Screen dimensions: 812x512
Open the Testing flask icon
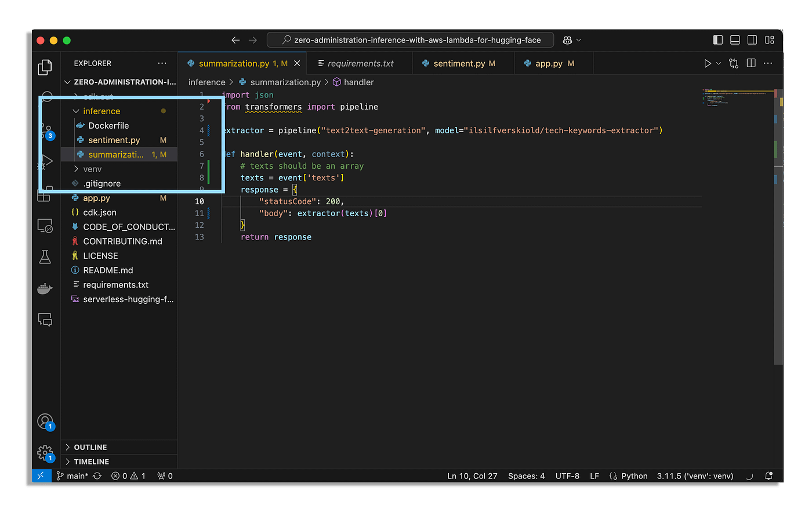pyautogui.click(x=45, y=257)
